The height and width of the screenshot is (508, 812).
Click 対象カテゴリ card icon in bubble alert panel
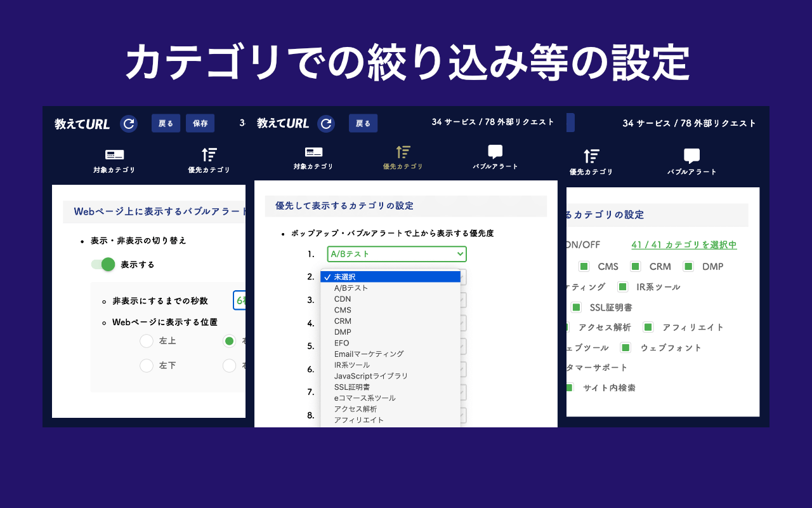[114, 154]
